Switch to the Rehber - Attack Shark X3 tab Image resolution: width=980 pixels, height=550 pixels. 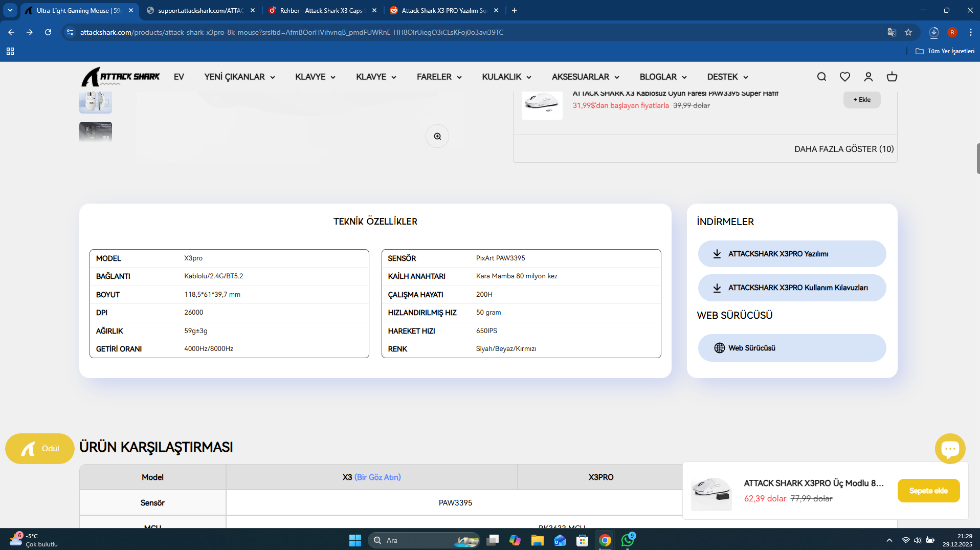pyautogui.click(x=321, y=10)
